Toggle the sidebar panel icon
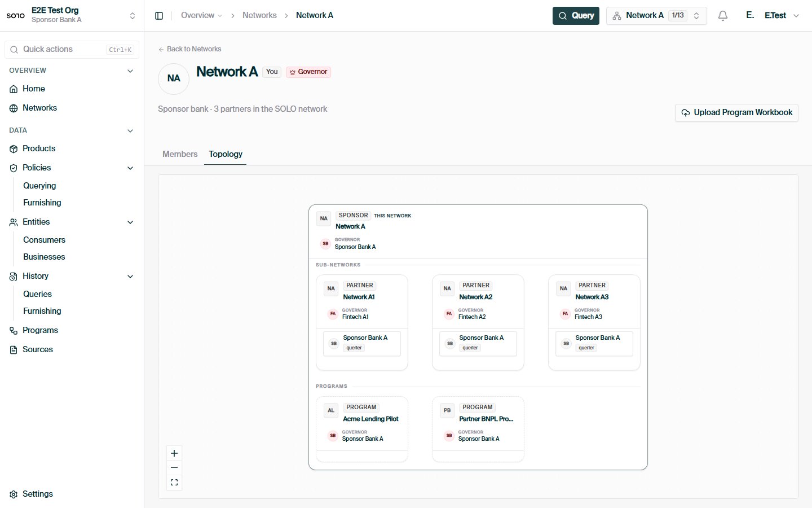The height and width of the screenshot is (508, 812). click(x=159, y=16)
